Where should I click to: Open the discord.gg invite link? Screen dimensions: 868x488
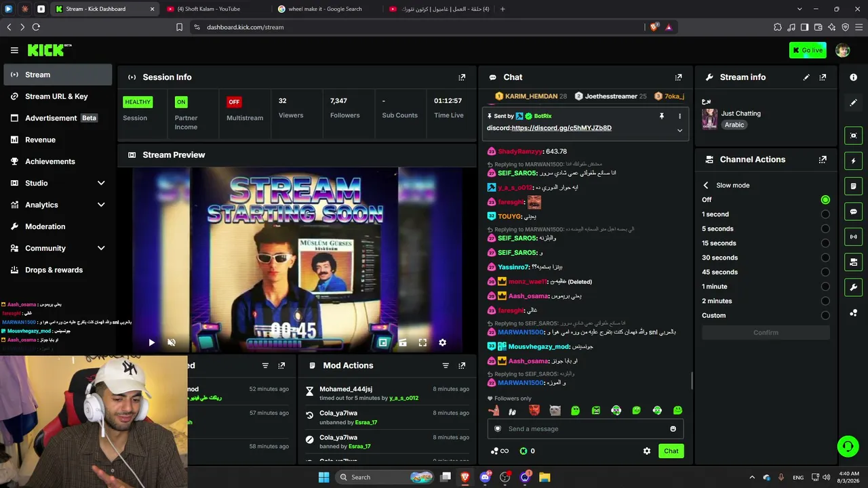tap(561, 128)
